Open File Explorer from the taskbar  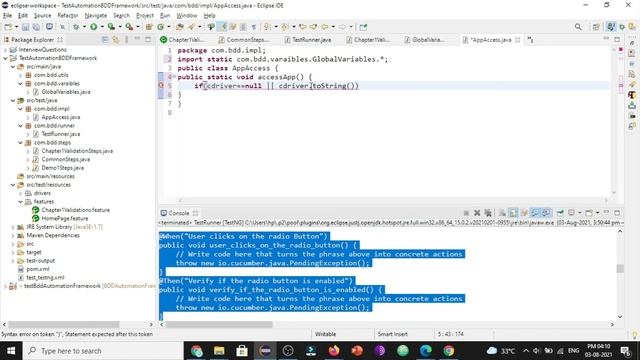pos(219,351)
